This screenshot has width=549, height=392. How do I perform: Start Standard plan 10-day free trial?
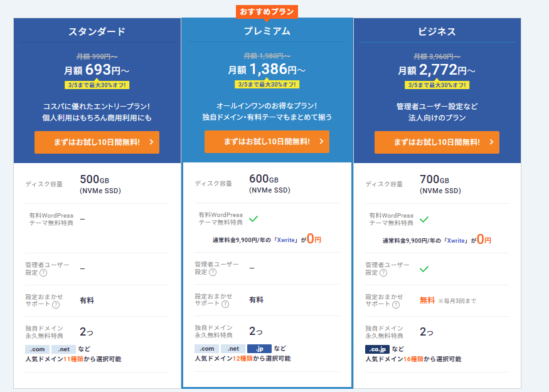coord(97,142)
